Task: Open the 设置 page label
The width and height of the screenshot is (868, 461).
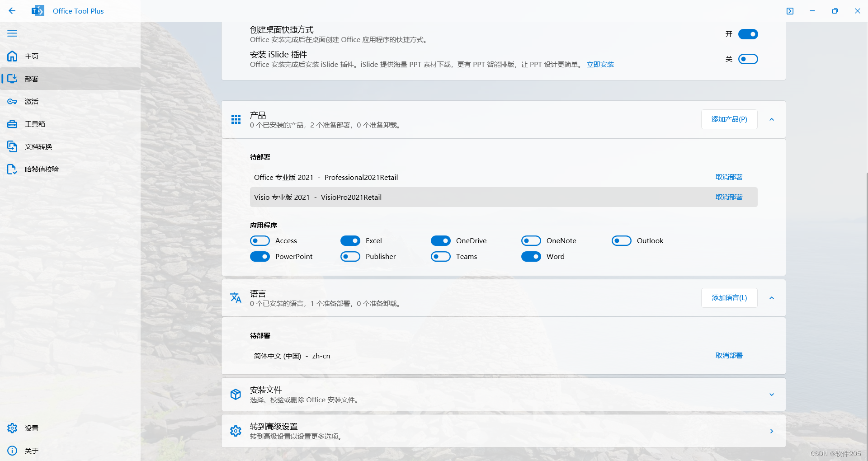Action: 32,428
